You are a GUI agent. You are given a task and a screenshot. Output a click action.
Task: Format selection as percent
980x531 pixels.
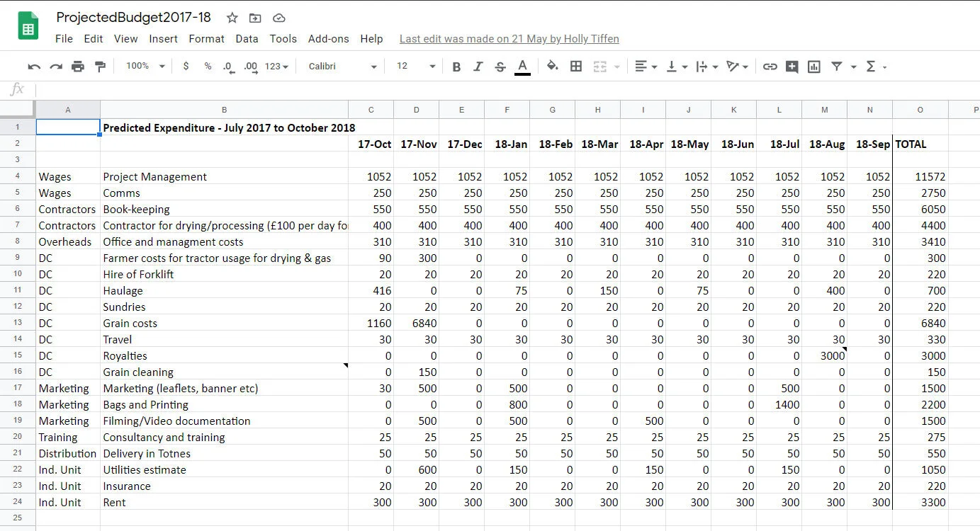[x=208, y=66]
